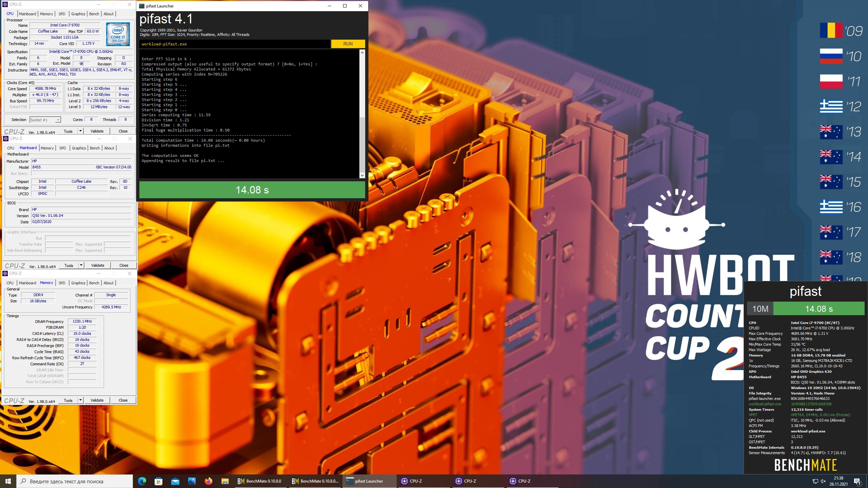Click the green 14.08 s result bar
Viewport: 868px width, 488px height.
click(252, 190)
